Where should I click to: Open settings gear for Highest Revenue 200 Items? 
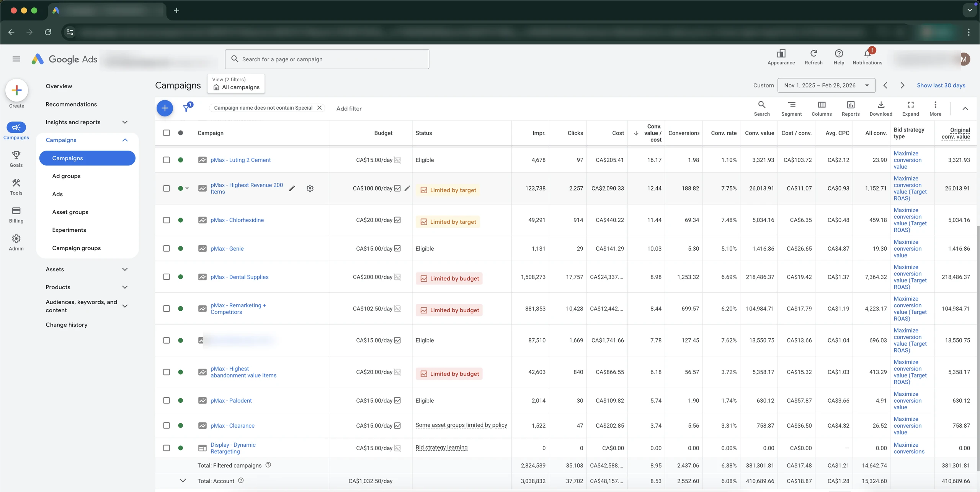click(x=310, y=188)
